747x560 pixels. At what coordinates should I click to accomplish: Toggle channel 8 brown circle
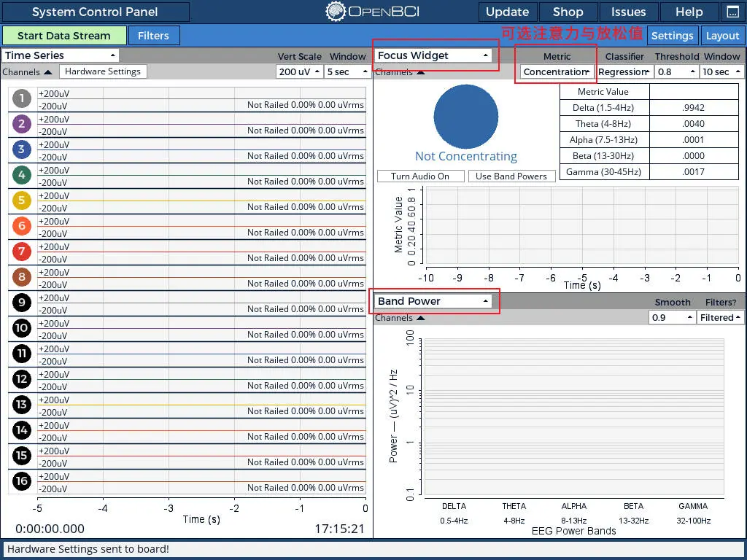click(x=21, y=277)
